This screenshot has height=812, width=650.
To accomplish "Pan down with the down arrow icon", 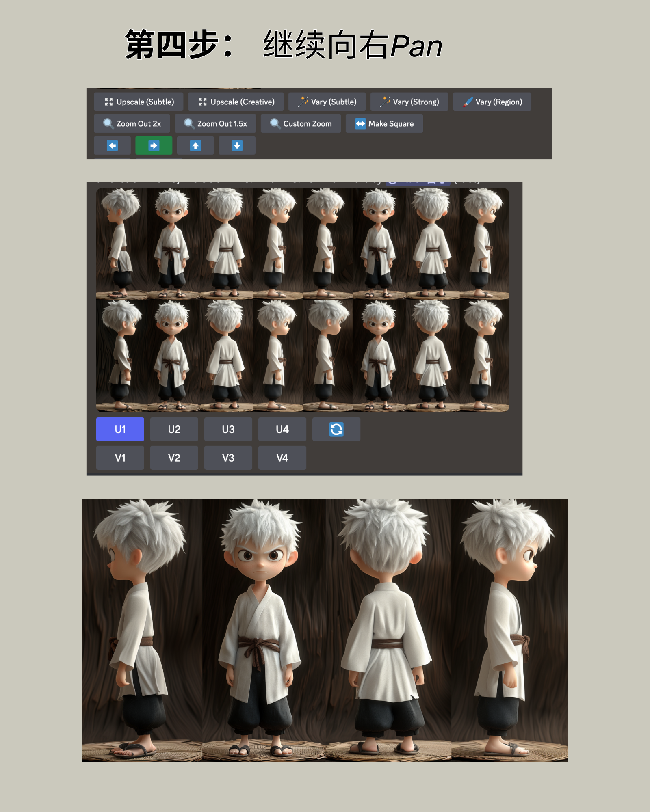I will (237, 145).
